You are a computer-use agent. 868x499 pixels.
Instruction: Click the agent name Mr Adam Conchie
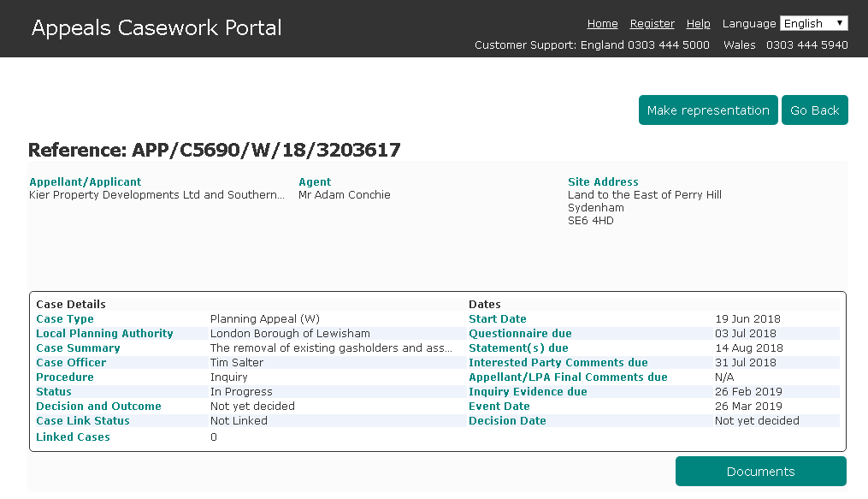[345, 195]
